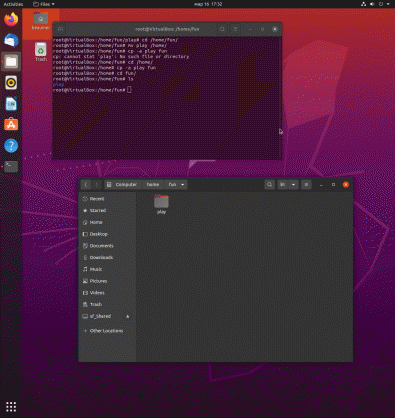Go to home in the path bar
The image size is (395, 418).
point(153,184)
